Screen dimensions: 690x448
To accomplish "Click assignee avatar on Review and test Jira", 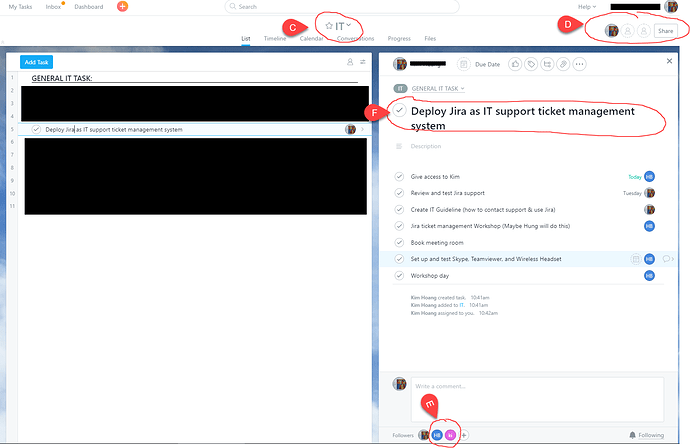I will (650, 193).
